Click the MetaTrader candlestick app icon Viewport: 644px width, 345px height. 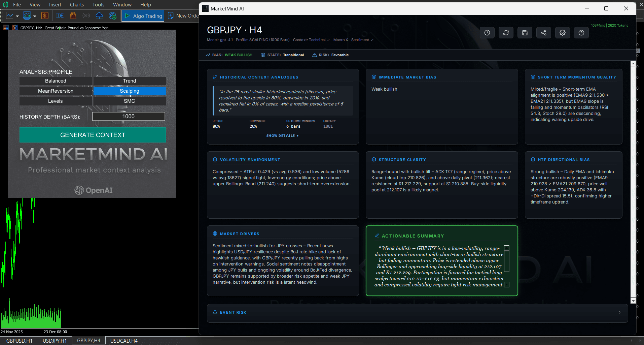click(x=6, y=4)
